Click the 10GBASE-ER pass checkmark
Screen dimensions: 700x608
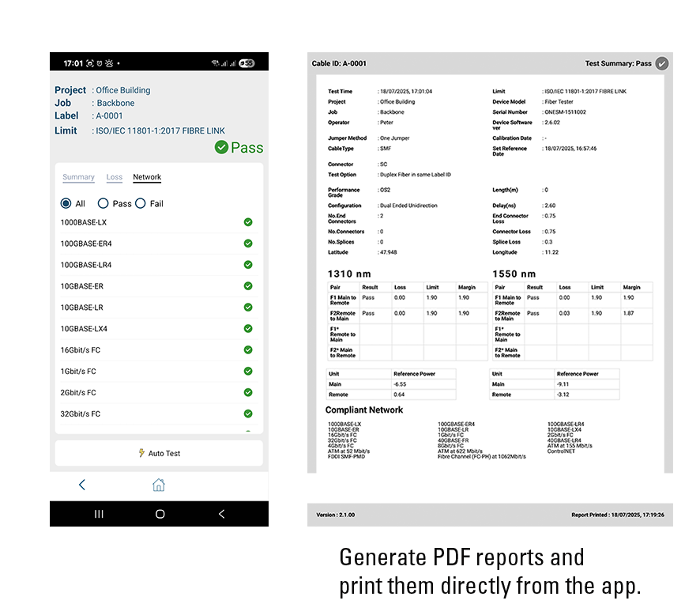(x=248, y=286)
